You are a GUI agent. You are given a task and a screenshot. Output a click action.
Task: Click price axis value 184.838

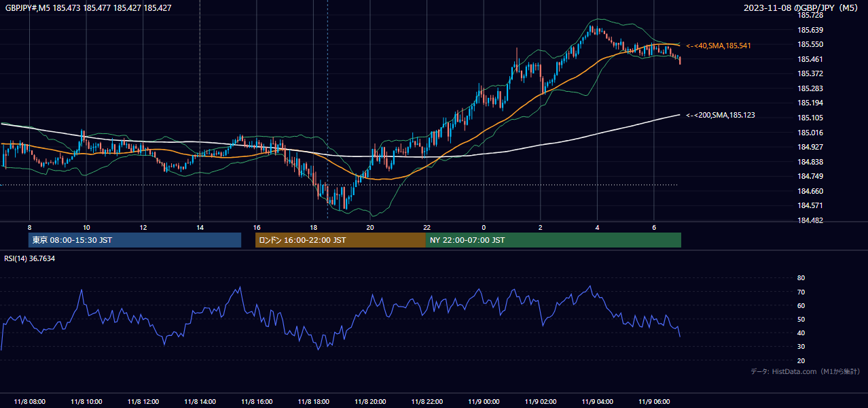click(810, 162)
